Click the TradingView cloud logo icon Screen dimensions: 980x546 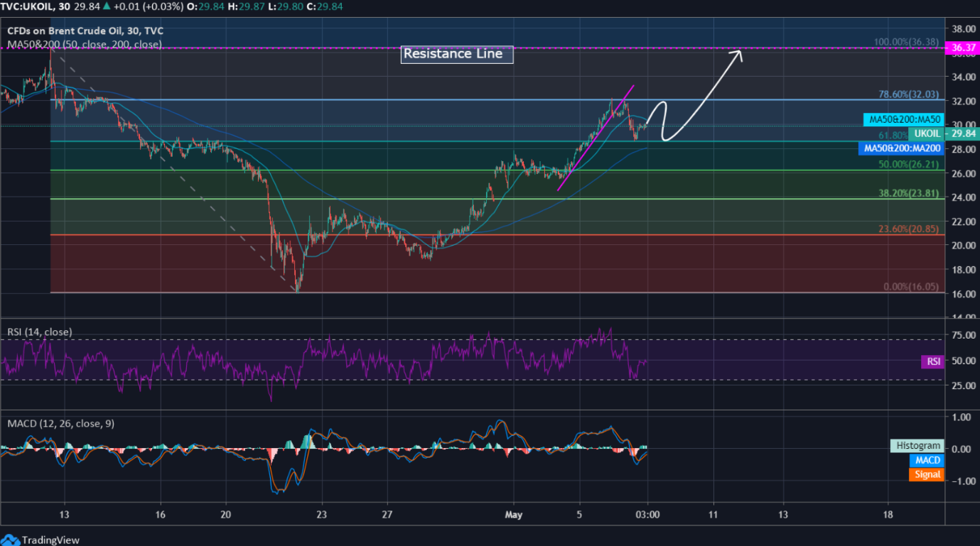click(11, 540)
